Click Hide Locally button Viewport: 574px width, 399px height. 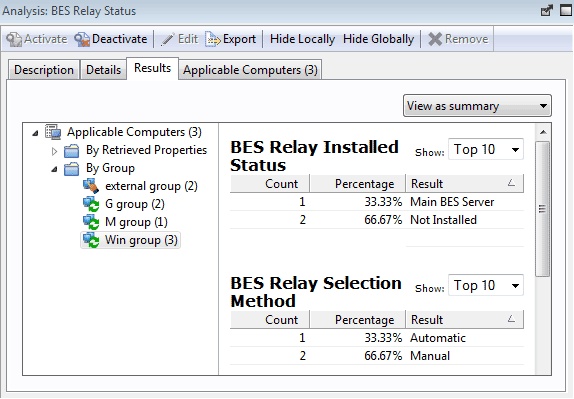click(302, 39)
